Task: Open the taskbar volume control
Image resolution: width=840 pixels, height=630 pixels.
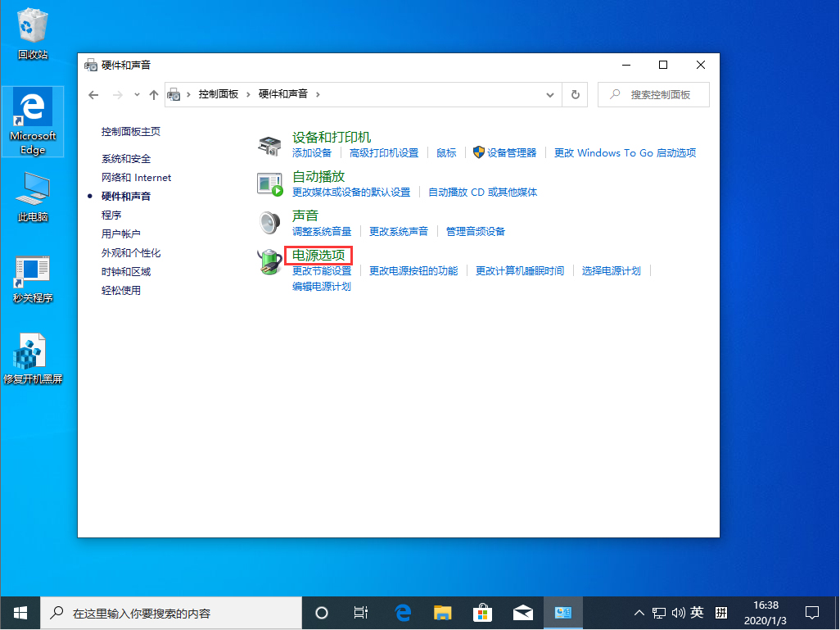Action: [x=679, y=613]
